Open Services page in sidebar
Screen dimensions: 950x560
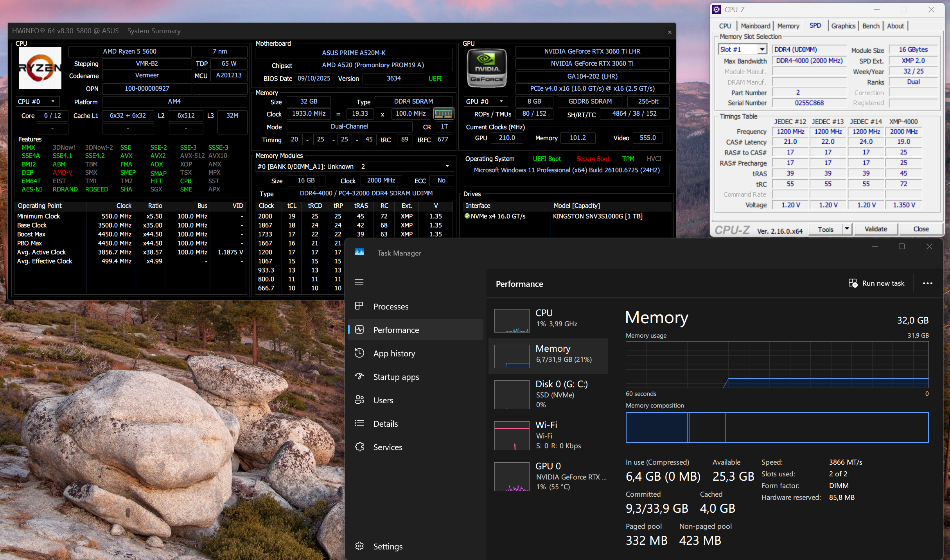pyautogui.click(x=387, y=447)
